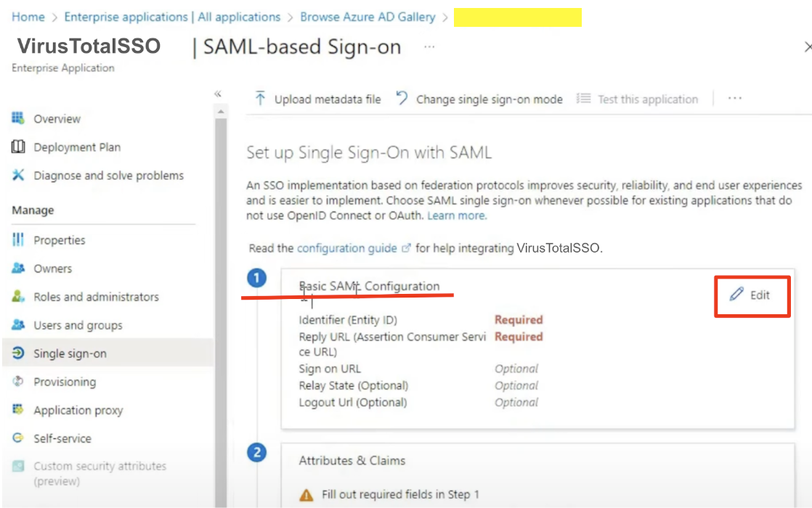Viewport: 812px width, 508px height.
Task: Click Upload metadata file button
Action: click(318, 99)
